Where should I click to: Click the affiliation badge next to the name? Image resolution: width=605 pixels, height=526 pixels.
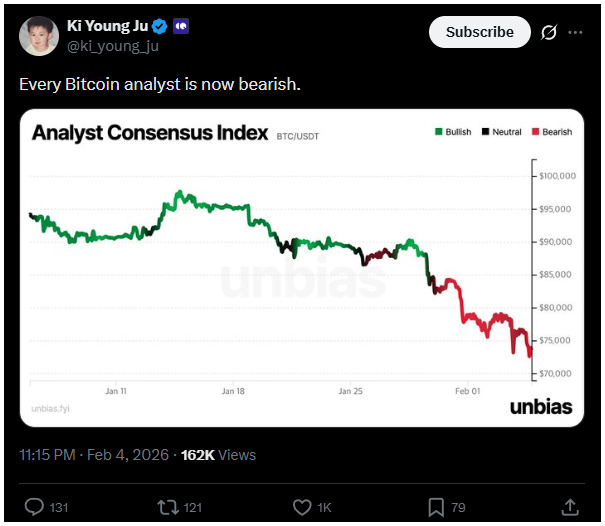[181, 25]
